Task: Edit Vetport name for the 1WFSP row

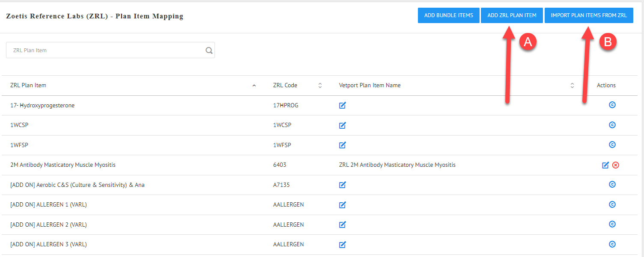Action: click(342, 145)
